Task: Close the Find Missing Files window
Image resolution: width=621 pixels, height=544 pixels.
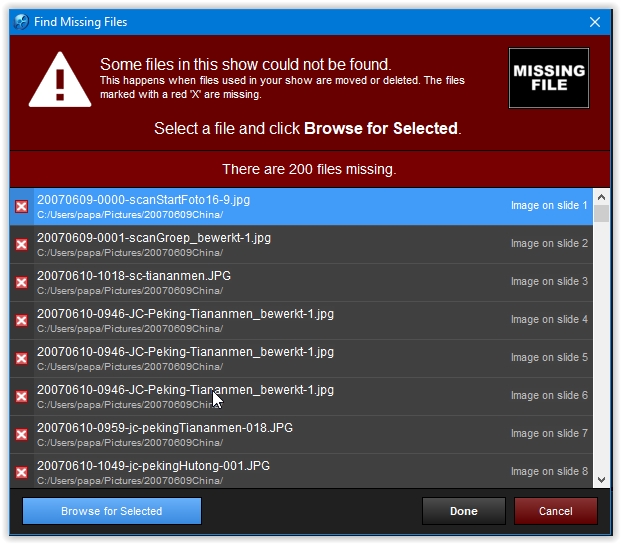Action: tap(595, 22)
